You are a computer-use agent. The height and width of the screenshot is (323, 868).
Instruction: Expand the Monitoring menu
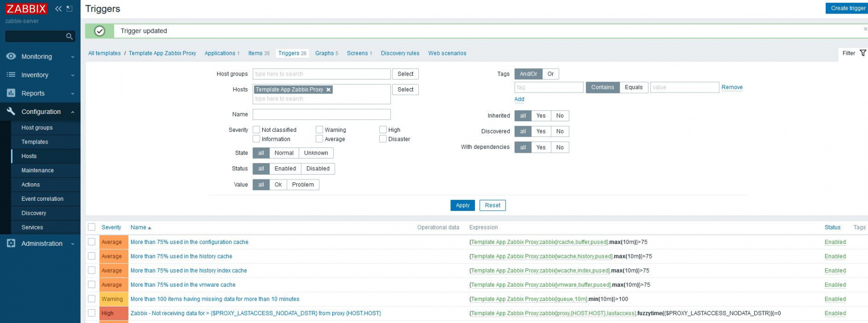(x=72, y=57)
